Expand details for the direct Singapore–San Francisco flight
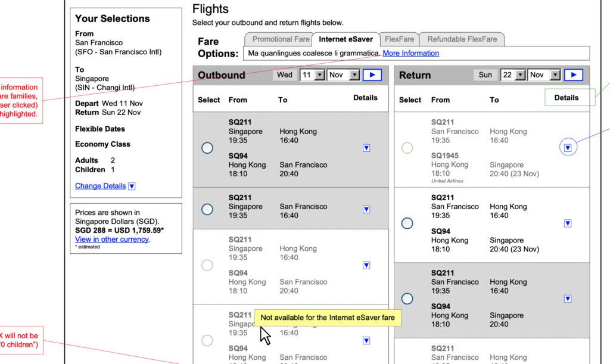610x364 pixels. click(366, 209)
